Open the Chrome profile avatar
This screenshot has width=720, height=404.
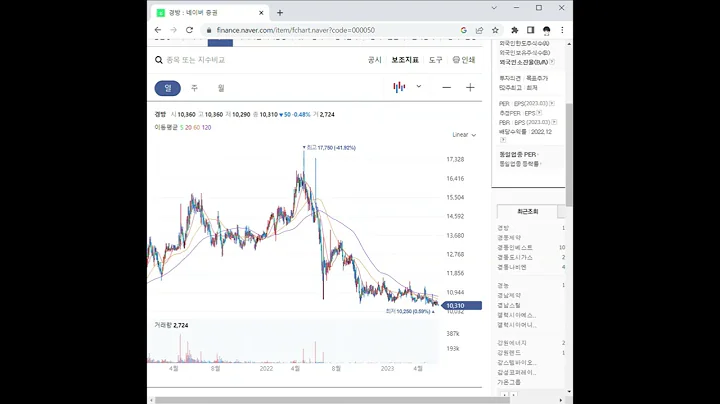[x=546, y=30]
